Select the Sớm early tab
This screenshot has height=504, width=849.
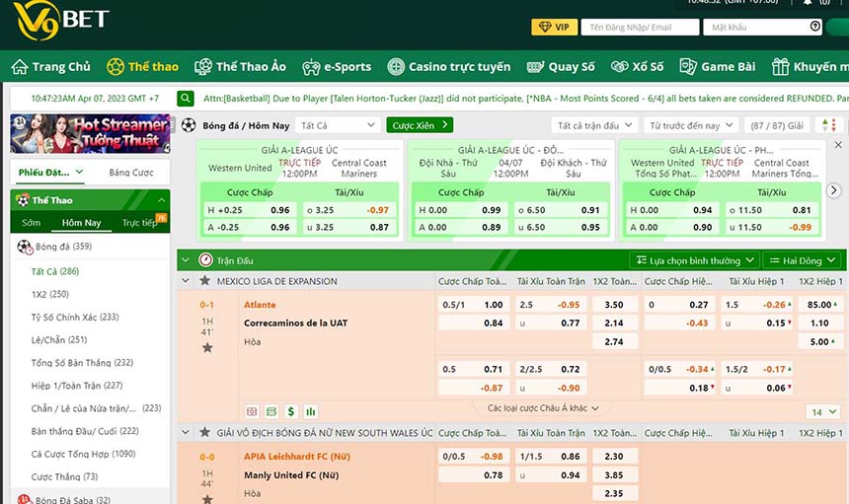tap(31, 223)
